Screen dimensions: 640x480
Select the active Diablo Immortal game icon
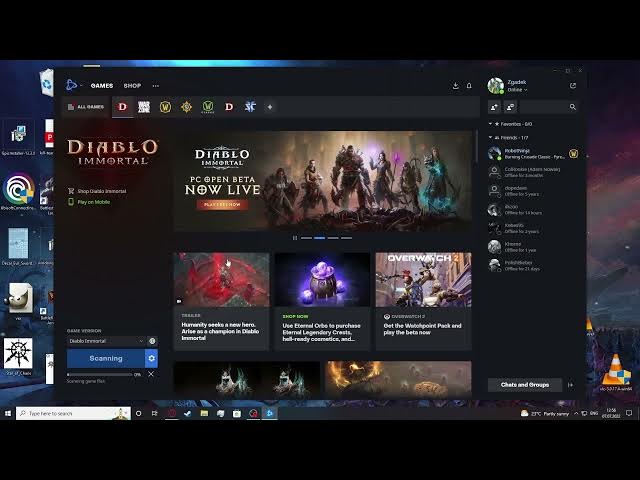click(122, 107)
